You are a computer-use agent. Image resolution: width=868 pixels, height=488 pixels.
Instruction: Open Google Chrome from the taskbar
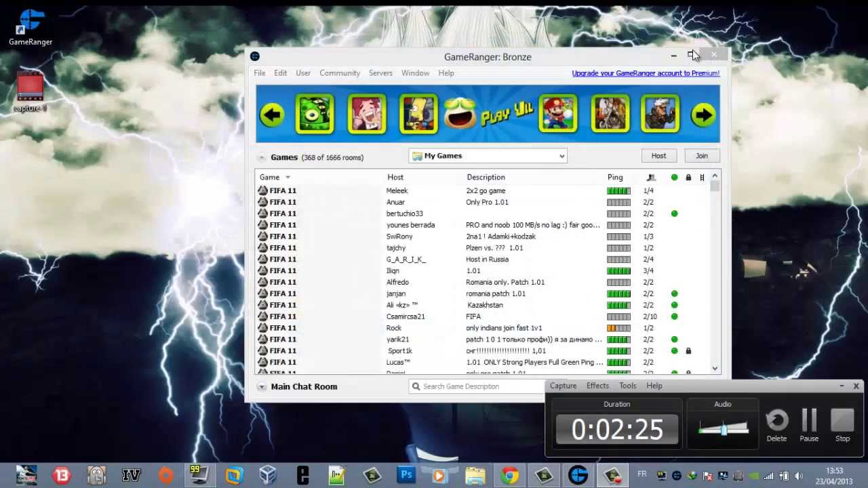coord(510,475)
